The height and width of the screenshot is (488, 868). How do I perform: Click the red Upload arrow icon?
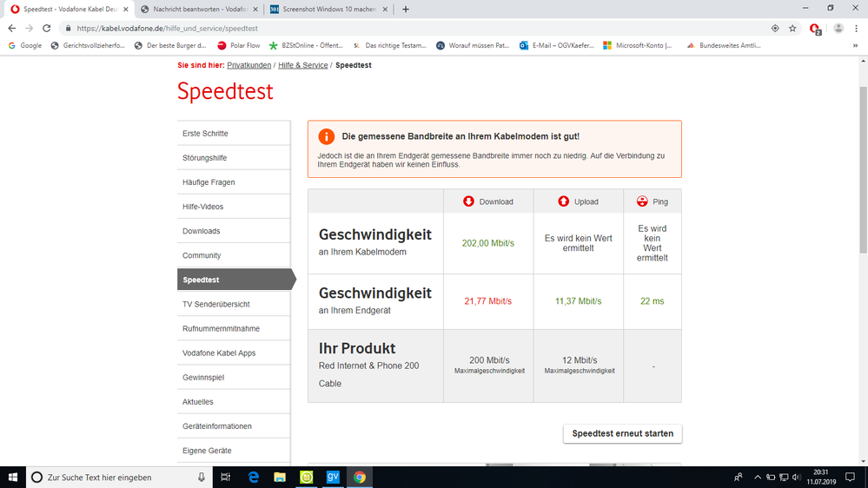(x=563, y=201)
